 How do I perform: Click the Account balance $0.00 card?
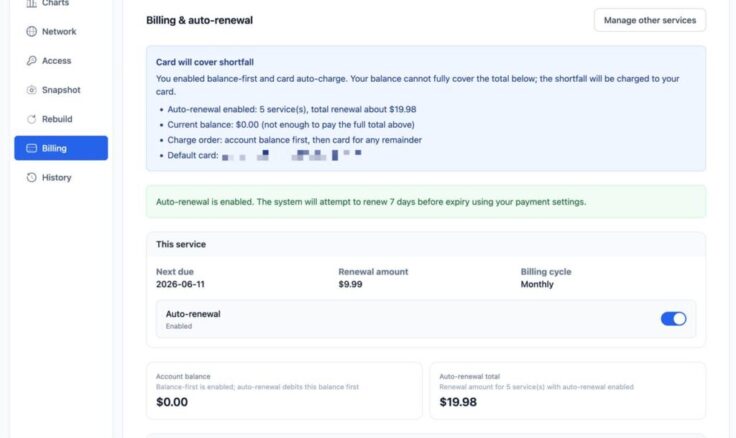click(284, 390)
